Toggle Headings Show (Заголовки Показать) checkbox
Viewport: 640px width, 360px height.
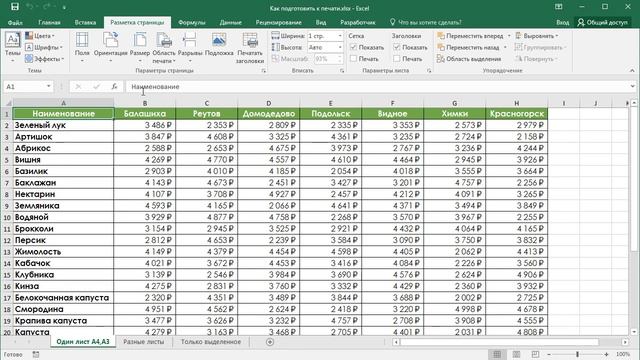coord(396,47)
